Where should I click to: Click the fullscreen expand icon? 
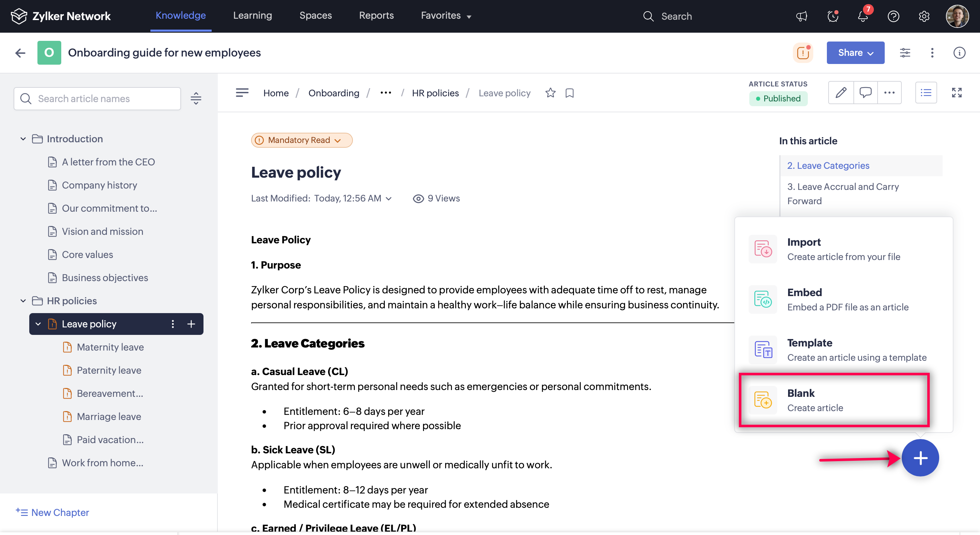point(957,93)
